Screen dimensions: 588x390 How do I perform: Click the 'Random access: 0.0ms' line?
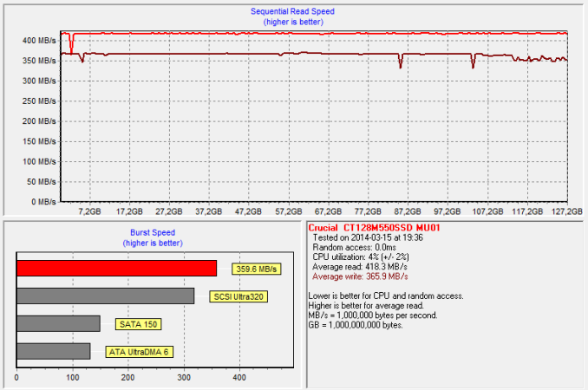(355, 247)
